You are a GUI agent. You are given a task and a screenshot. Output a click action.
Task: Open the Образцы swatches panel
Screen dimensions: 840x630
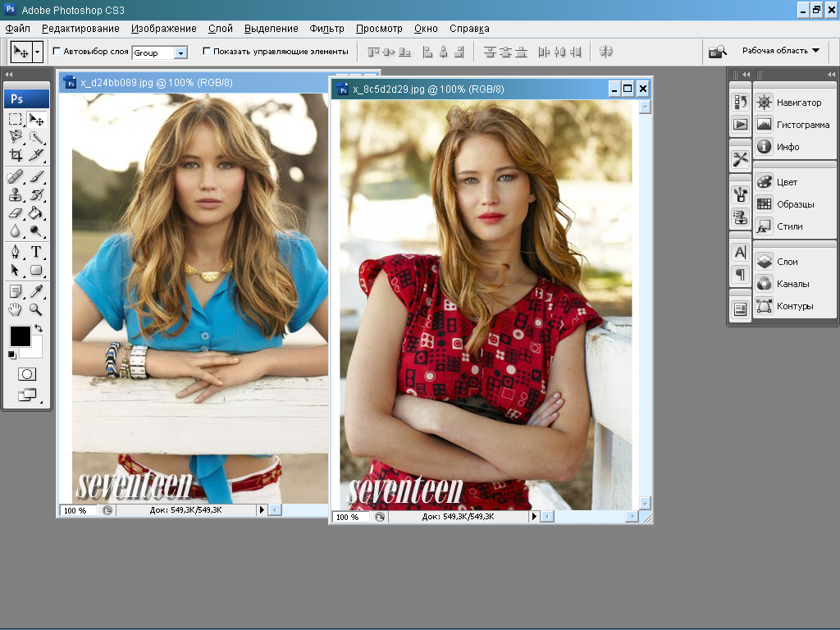click(794, 204)
